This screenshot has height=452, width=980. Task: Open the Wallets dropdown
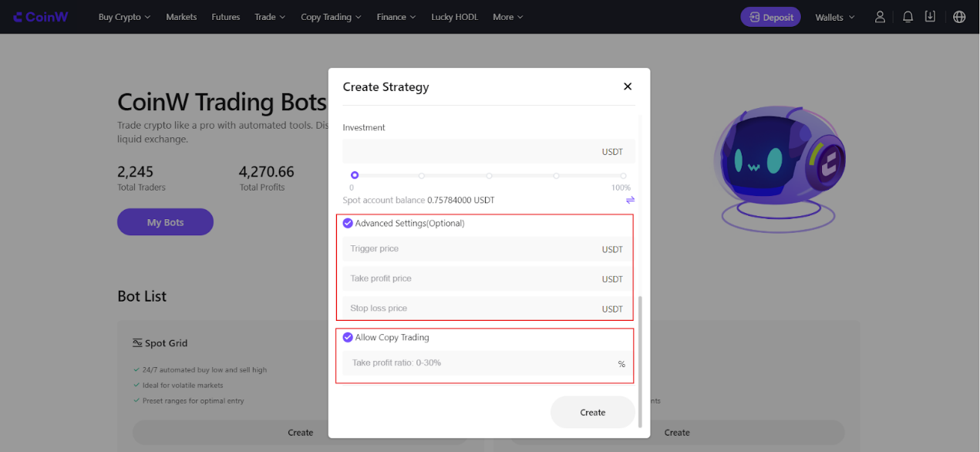(835, 17)
